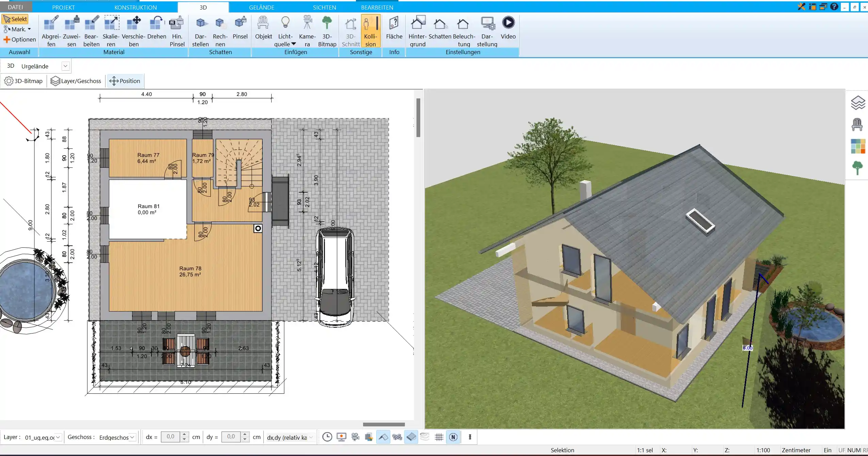
Task: Click the Hin. Pinsel tool
Action: pos(177,31)
